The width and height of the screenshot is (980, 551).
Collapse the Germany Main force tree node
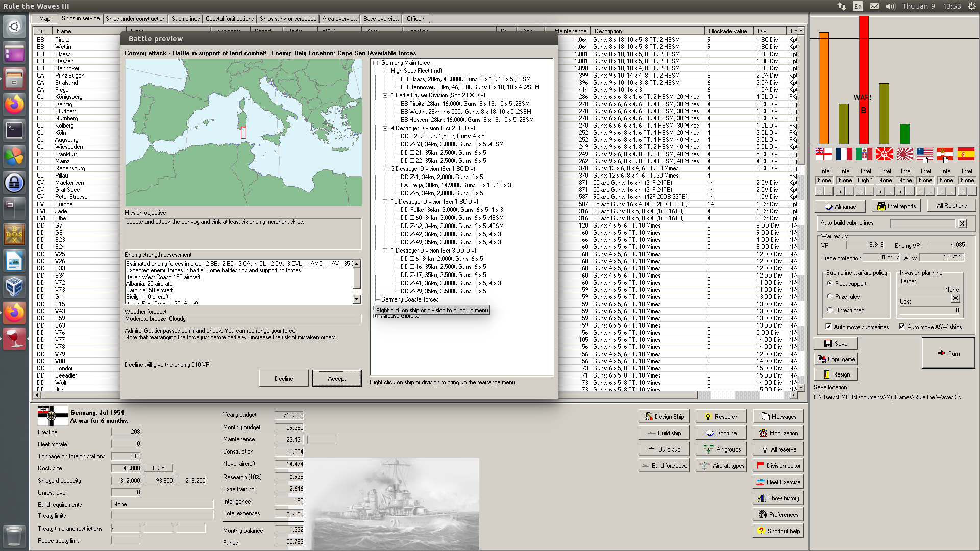(x=376, y=63)
